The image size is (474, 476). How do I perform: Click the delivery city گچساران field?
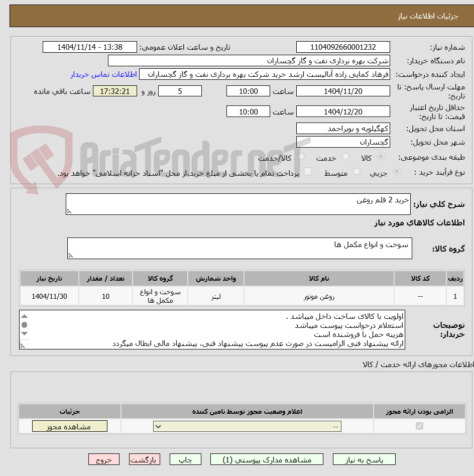(343, 142)
